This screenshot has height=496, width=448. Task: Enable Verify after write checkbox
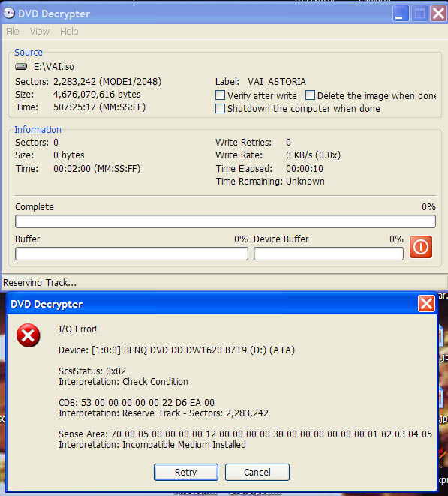coord(220,95)
